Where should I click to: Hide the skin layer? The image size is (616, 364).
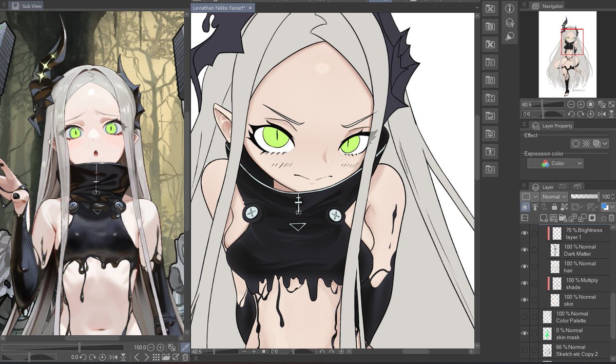pyautogui.click(x=525, y=300)
